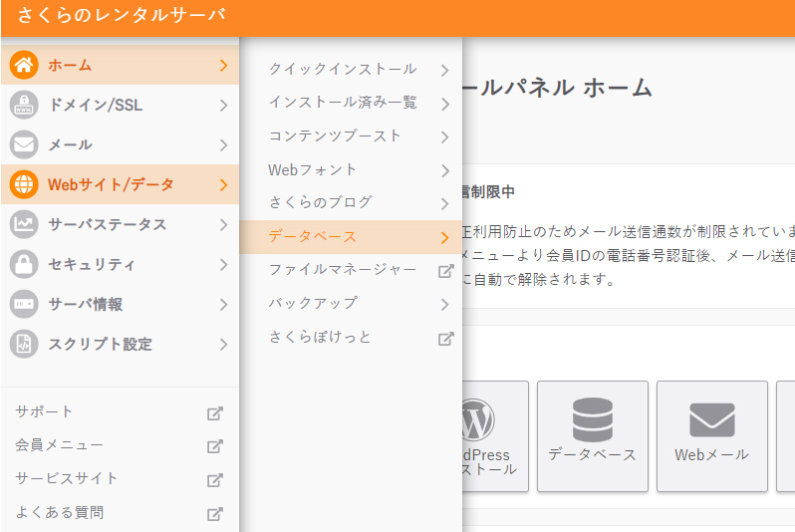Expand the スクリプト設定 chevron arrow
Image resolution: width=795 pixels, height=532 pixels.
(223, 345)
